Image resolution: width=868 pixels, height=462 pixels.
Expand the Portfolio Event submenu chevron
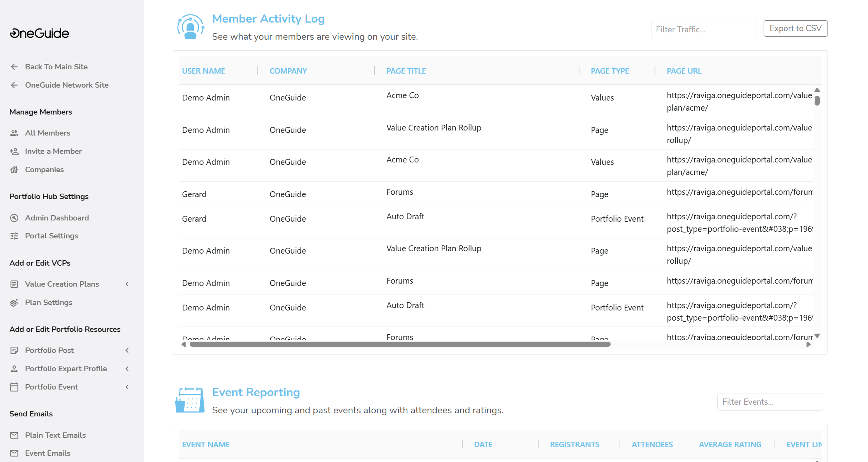127,387
